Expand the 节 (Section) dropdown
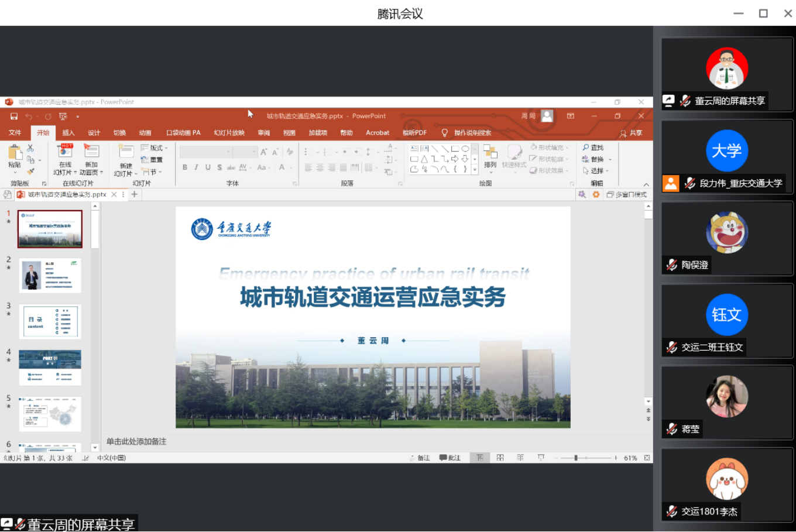 (x=152, y=171)
